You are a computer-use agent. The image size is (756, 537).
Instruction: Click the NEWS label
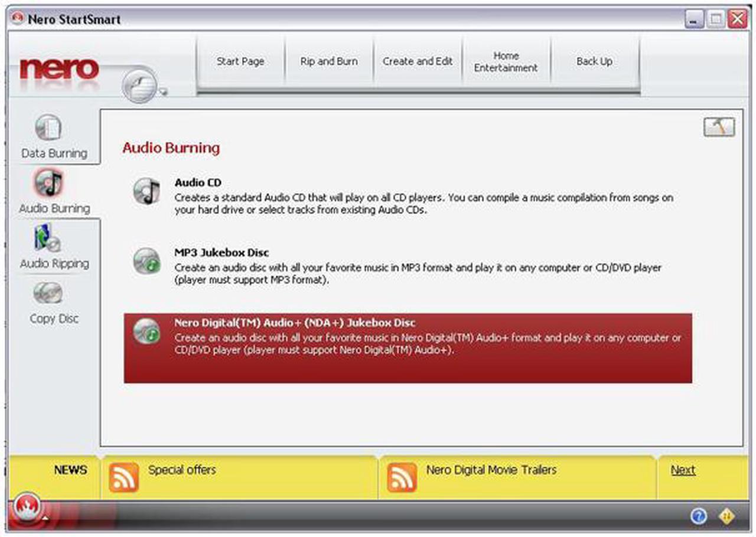pos(70,470)
